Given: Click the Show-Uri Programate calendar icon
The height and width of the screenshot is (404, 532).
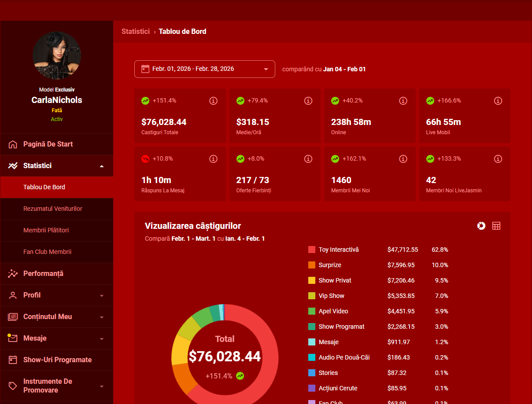Looking at the screenshot, I should (x=13, y=360).
